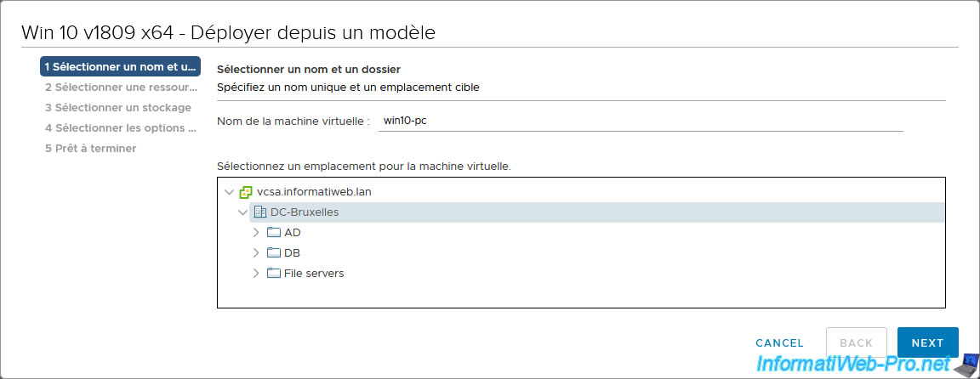
Task: Select the AD folder icon
Action: (x=274, y=233)
